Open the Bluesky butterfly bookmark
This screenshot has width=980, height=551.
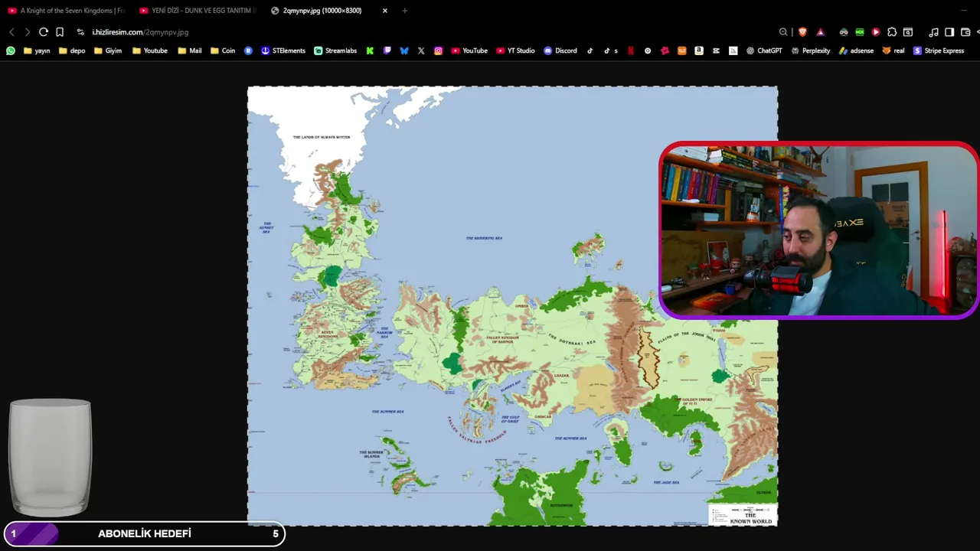point(404,51)
